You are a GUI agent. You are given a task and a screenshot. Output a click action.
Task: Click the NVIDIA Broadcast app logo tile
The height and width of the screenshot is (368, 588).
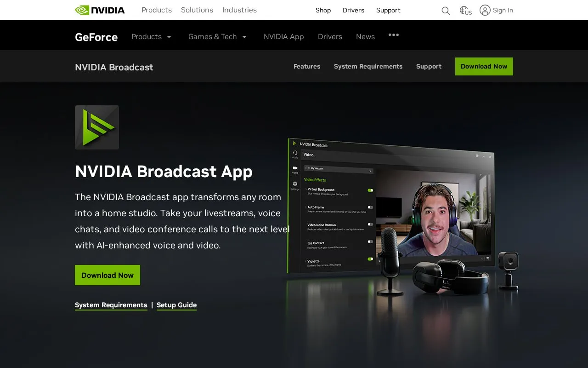(x=97, y=127)
